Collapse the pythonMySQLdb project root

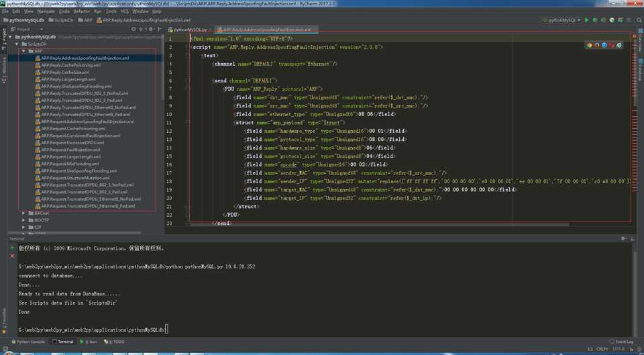click(11, 36)
